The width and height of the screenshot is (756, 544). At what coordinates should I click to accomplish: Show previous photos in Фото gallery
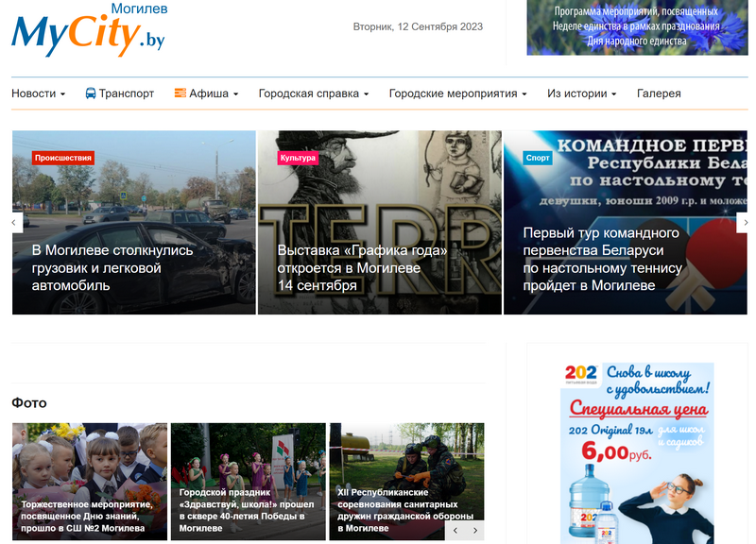coord(455,531)
